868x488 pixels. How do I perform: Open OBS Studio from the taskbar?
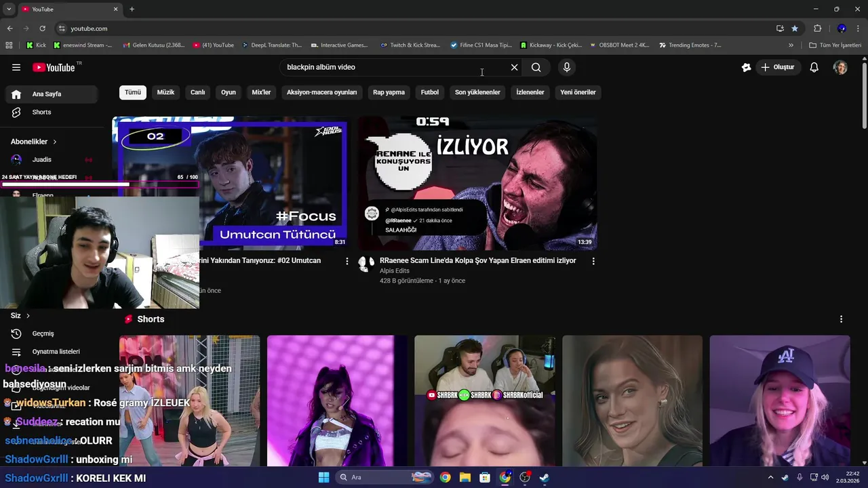pyautogui.click(x=525, y=477)
